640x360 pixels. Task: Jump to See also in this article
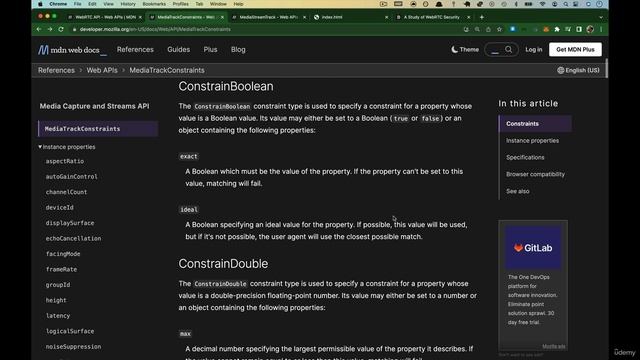pos(518,191)
